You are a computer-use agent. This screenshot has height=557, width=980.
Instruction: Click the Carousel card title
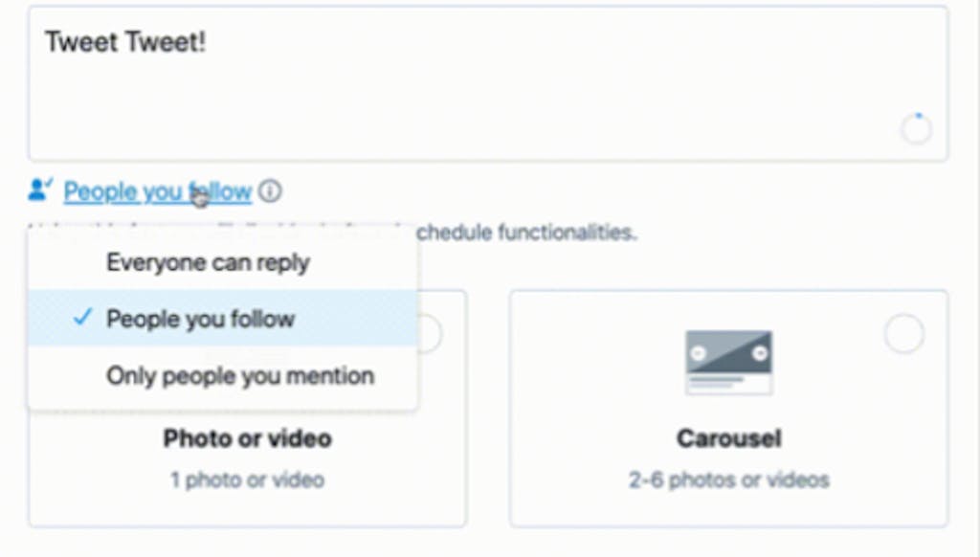coord(728,438)
